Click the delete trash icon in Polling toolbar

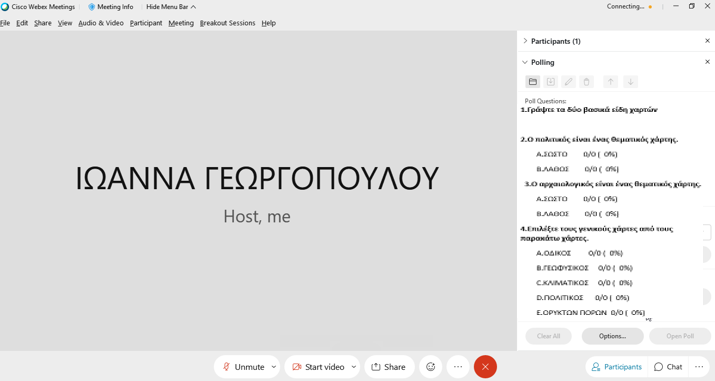[586, 82]
